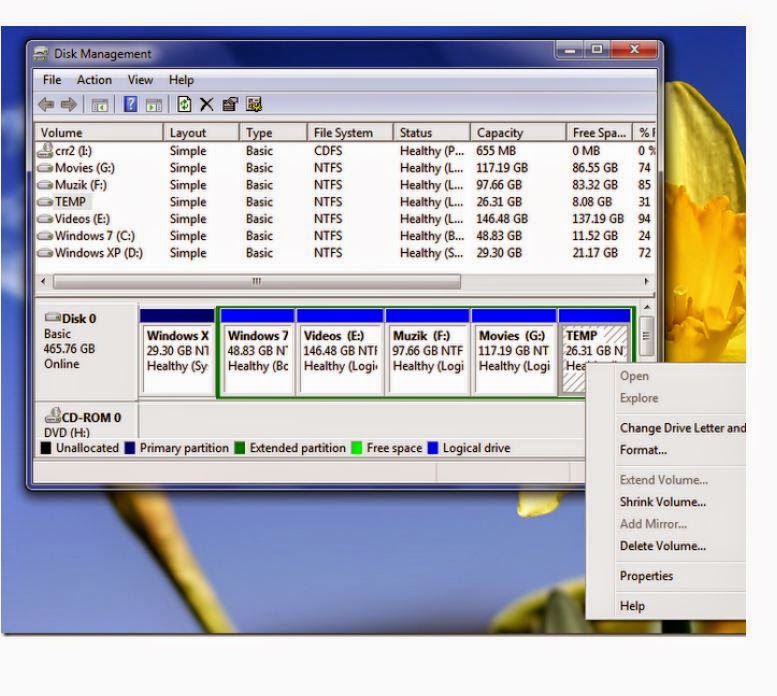Click the CD icon beside crr2 (I:)
777x696 pixels.
[x=45, y=151]
